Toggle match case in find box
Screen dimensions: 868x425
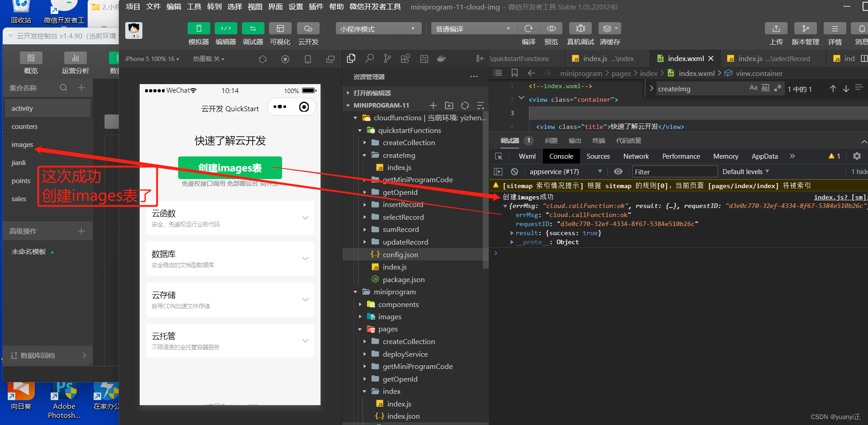753,88
